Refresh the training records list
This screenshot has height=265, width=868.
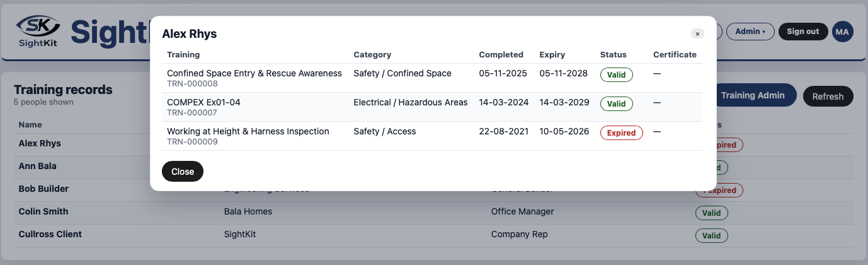(828, 97)
